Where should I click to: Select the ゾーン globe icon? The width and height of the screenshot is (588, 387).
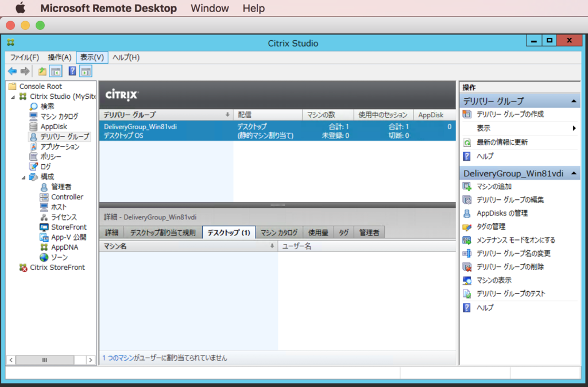(x=44, y=257)
